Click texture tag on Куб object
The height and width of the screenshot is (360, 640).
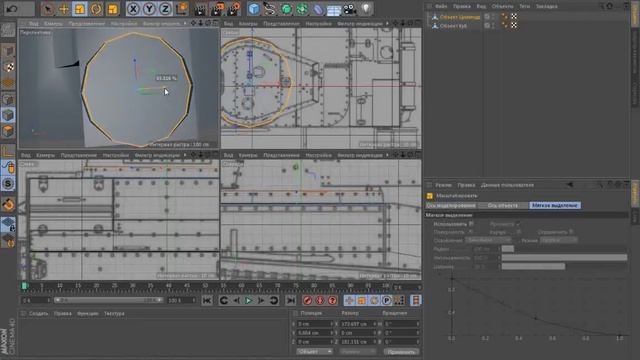point(514,25)
